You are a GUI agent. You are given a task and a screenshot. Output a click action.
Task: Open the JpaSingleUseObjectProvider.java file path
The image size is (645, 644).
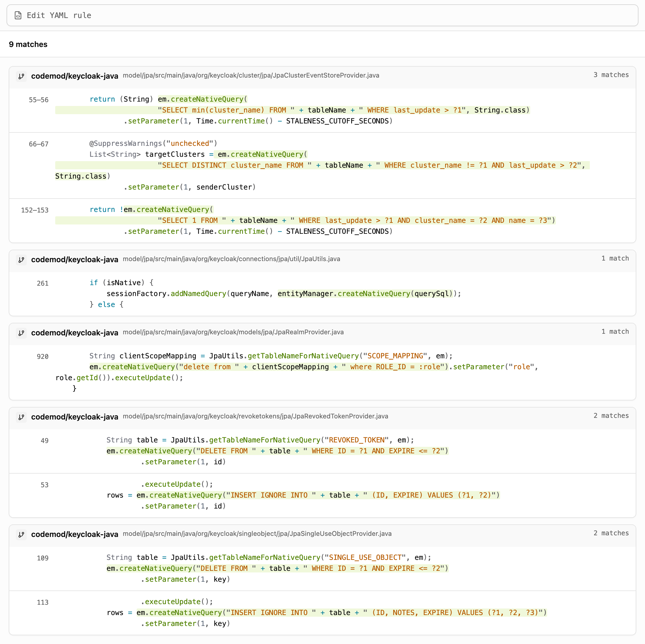click(257, 534)
